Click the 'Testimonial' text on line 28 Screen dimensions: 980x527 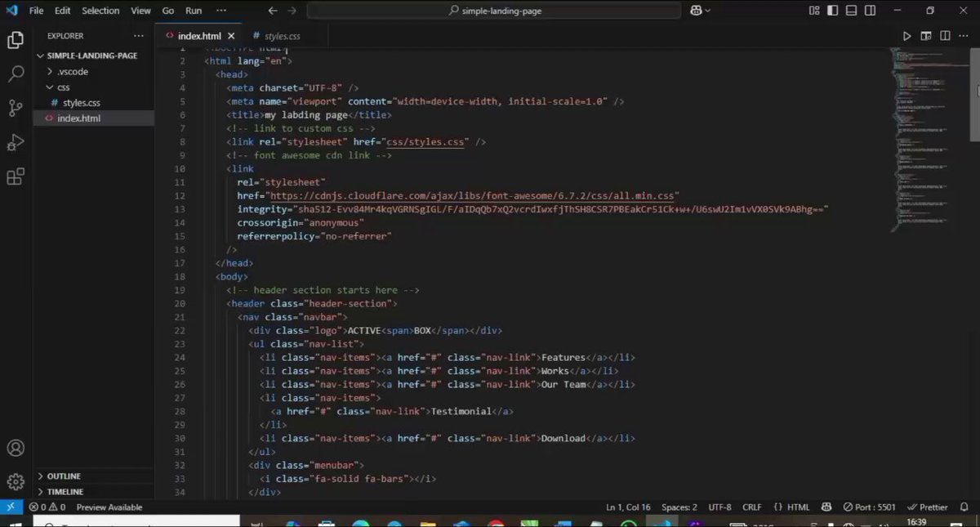(x=461, y=411)
